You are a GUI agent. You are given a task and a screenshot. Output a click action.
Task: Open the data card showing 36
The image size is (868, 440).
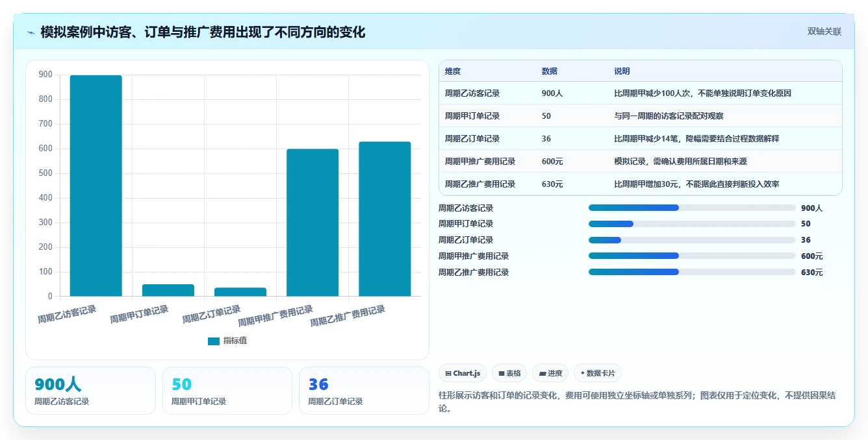(364, 391)
